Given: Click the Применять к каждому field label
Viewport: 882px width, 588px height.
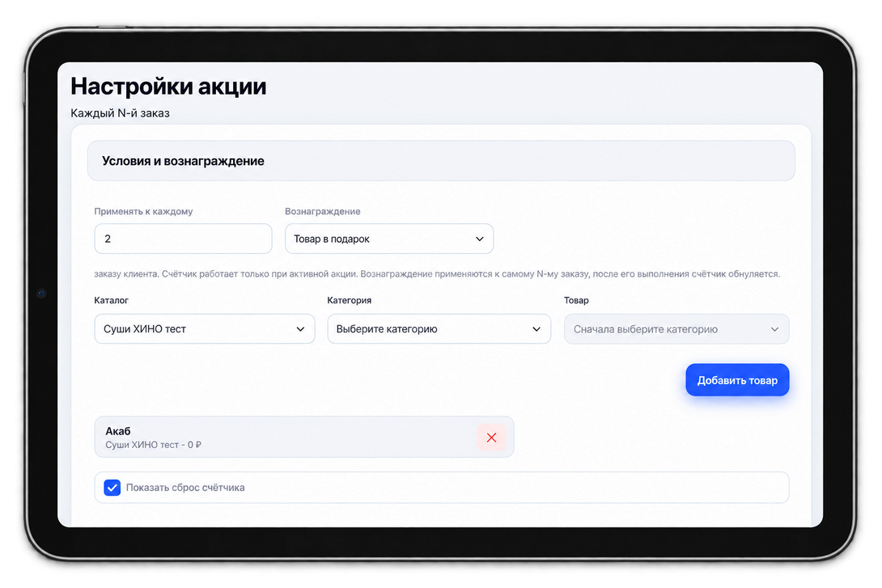Looking at the screenshot, I should [x=143, y=211].
